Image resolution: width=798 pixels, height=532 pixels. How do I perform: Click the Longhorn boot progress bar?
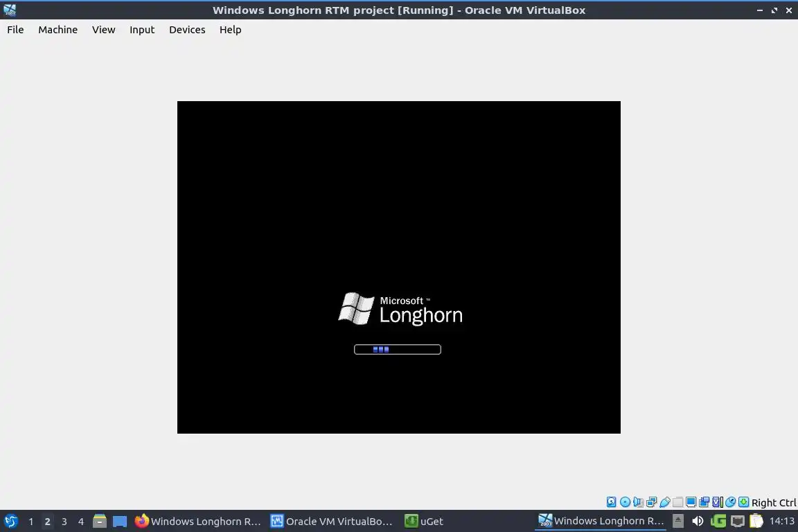tap(398, 349)
